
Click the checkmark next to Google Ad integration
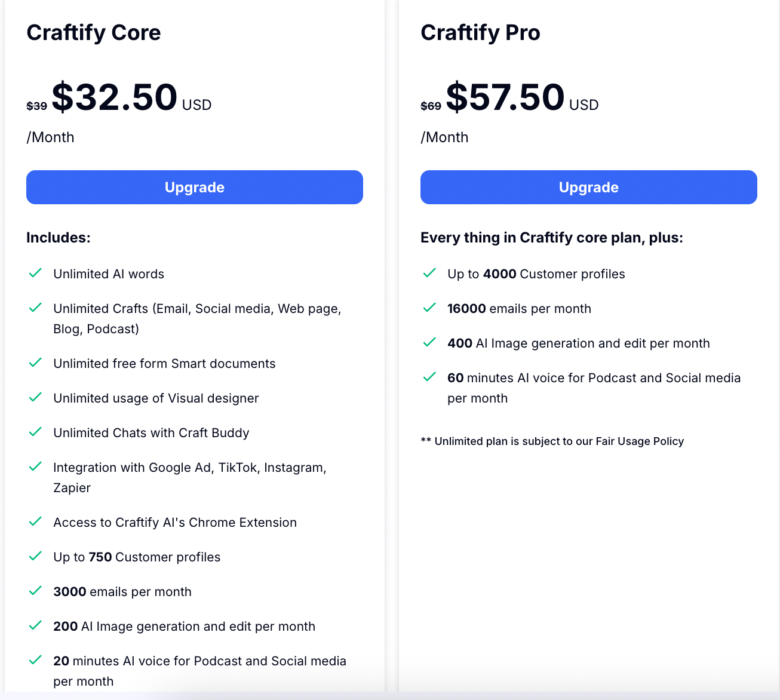35,466
